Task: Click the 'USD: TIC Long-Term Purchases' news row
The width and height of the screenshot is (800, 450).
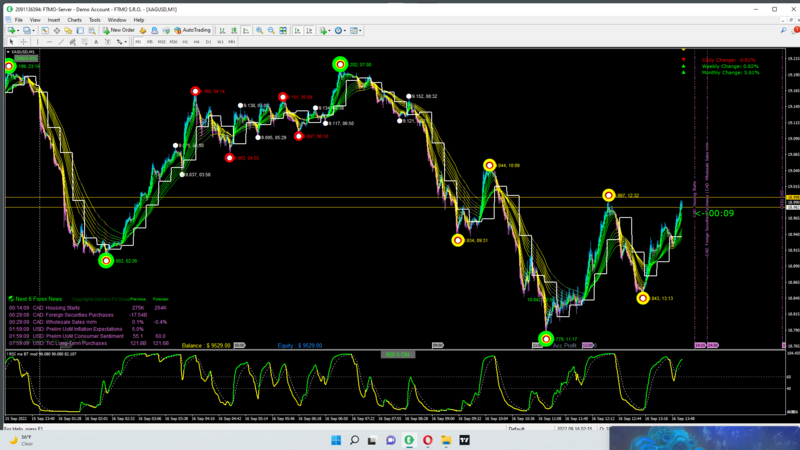Action: click(88, 343)
